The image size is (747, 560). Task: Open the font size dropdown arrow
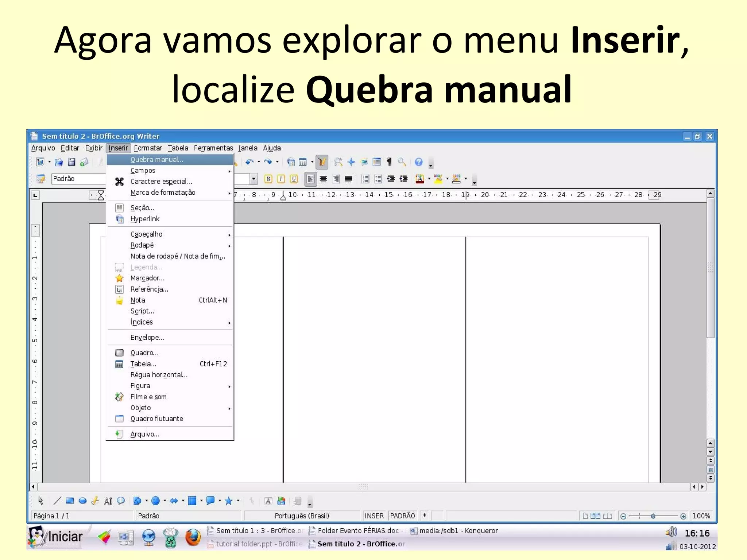pyautogui.click(x=254, y=179)
